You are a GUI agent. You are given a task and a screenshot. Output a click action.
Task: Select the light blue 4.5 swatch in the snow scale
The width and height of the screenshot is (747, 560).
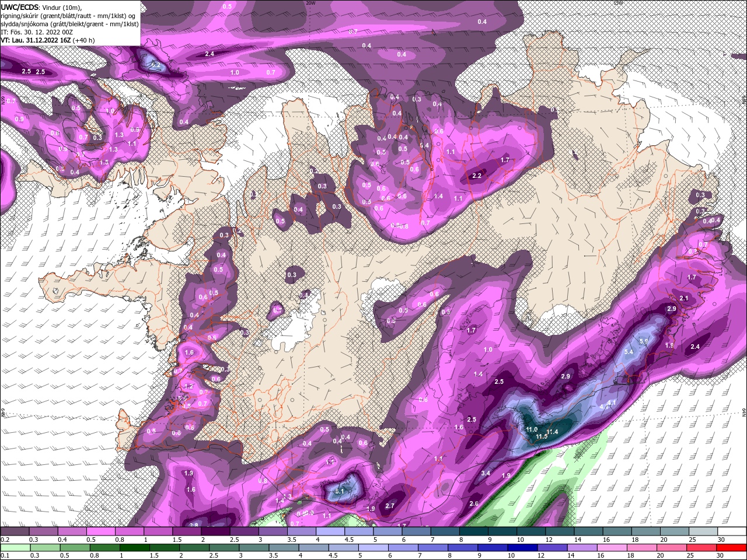[359, 531]
